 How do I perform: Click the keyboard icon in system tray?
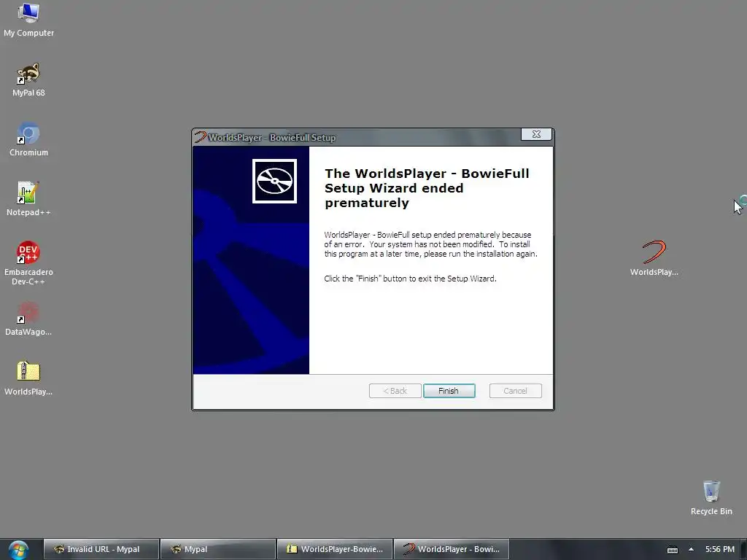point(672,550)
